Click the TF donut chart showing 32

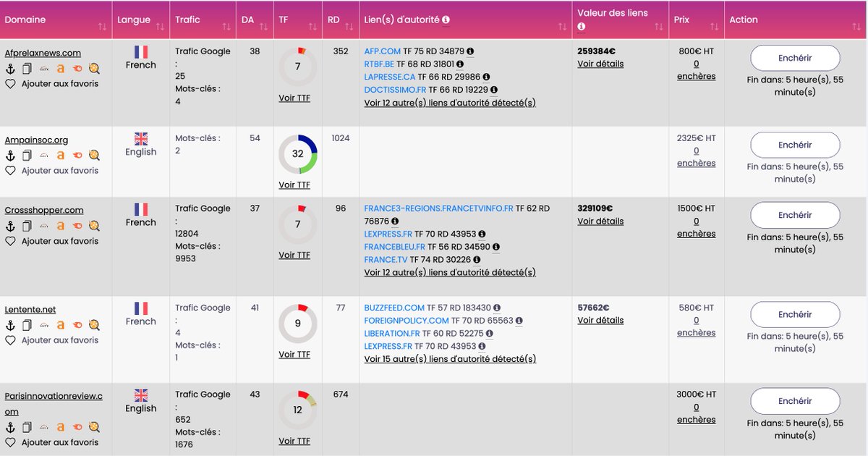pos(298,153)
